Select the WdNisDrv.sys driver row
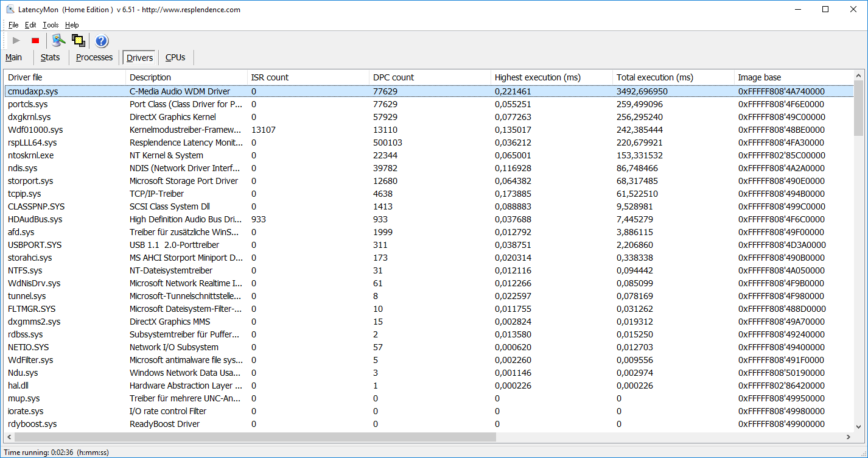 point(429,283)
